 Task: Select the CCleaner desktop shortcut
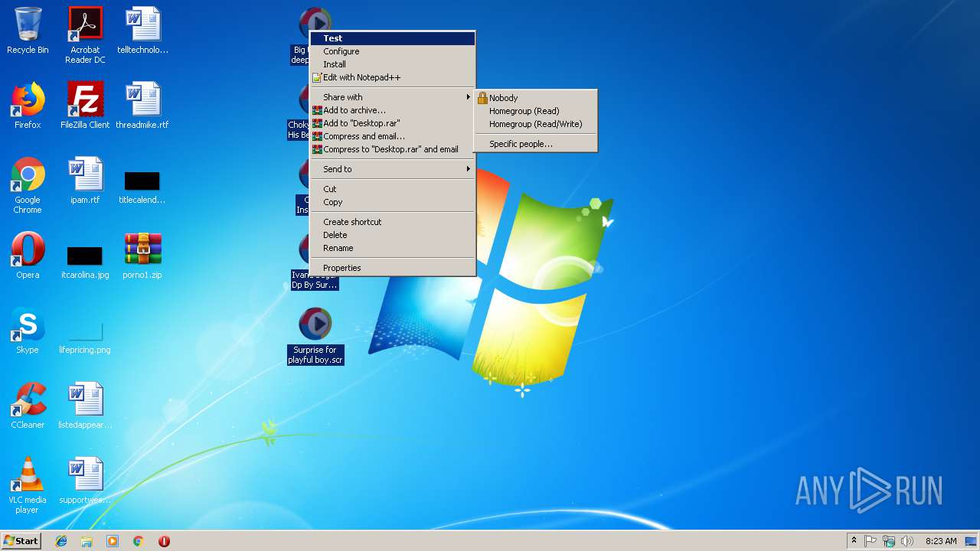tap(28, 406)
